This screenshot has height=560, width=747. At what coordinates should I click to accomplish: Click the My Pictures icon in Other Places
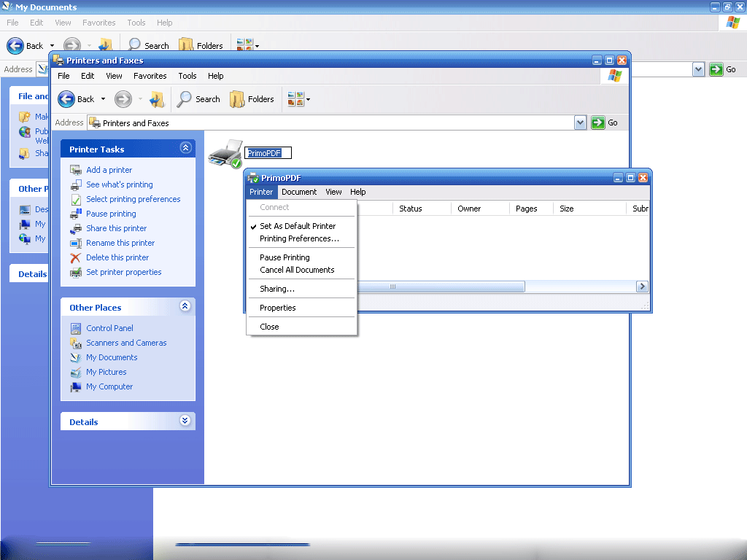pos(76,373)
